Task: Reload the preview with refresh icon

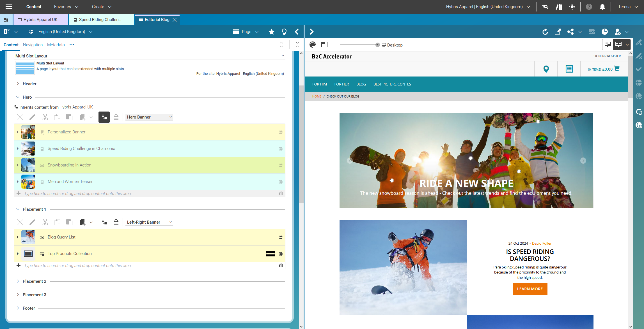Action: point(545,32)
